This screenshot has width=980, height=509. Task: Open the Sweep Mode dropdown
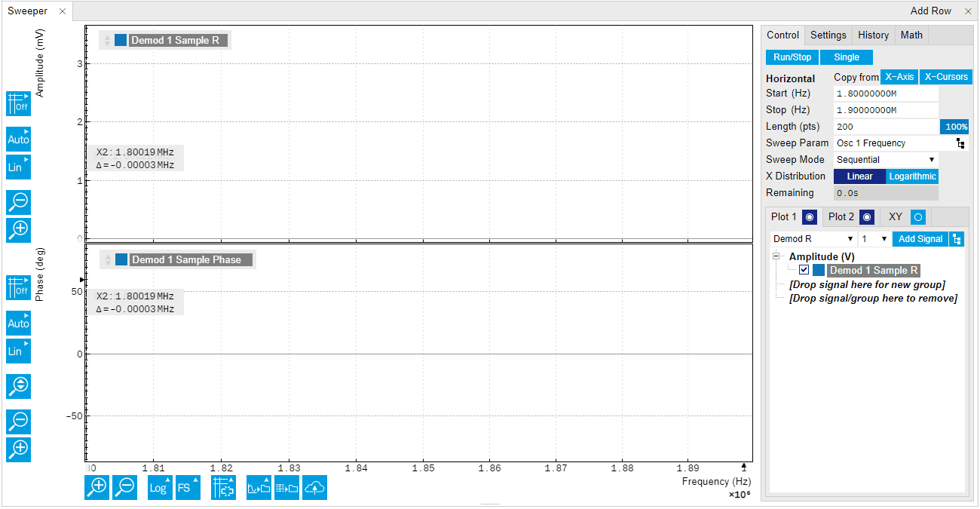[x=885, y=159]
